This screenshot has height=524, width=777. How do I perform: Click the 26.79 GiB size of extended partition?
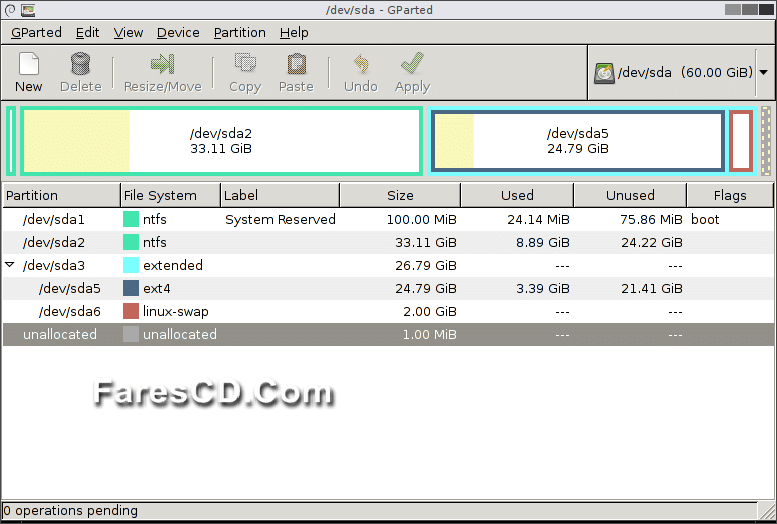426,265
